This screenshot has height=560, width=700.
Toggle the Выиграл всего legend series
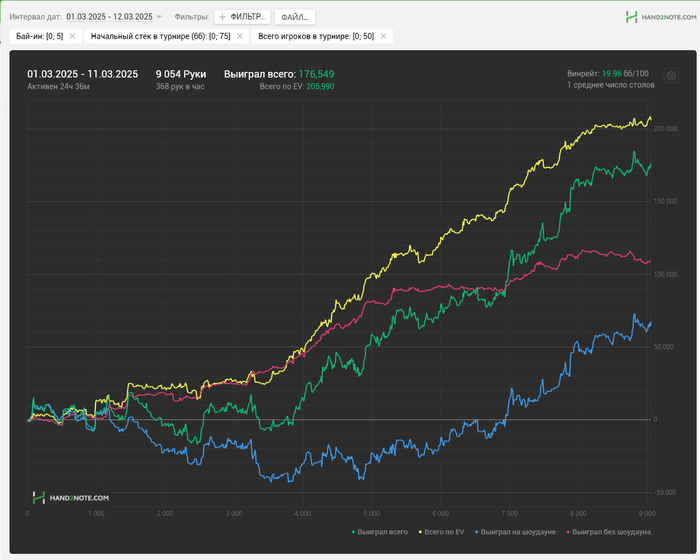379,532
